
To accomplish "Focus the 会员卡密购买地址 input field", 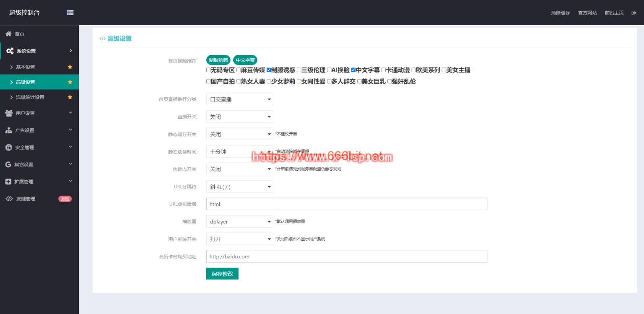I will tap(347, 257).
